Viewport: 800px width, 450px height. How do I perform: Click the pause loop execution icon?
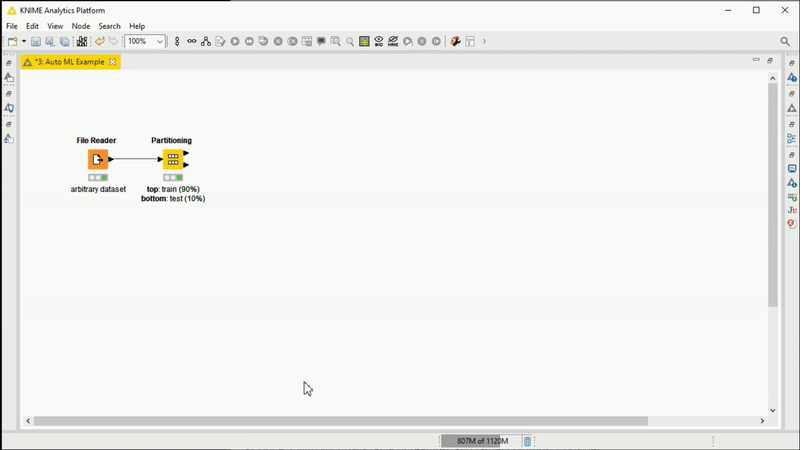coord(422,41)
